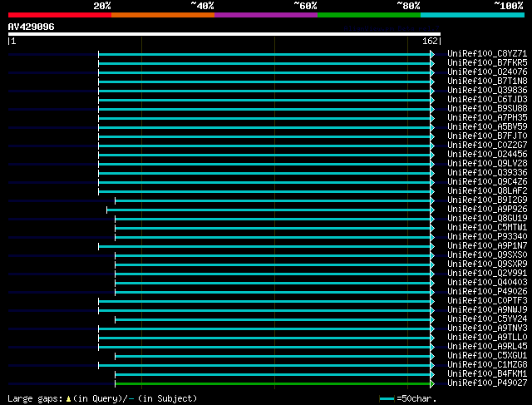Screen dimensions: 532x405
Task: Select label UniRef100_B7FJT0
Action: [487, 136]
